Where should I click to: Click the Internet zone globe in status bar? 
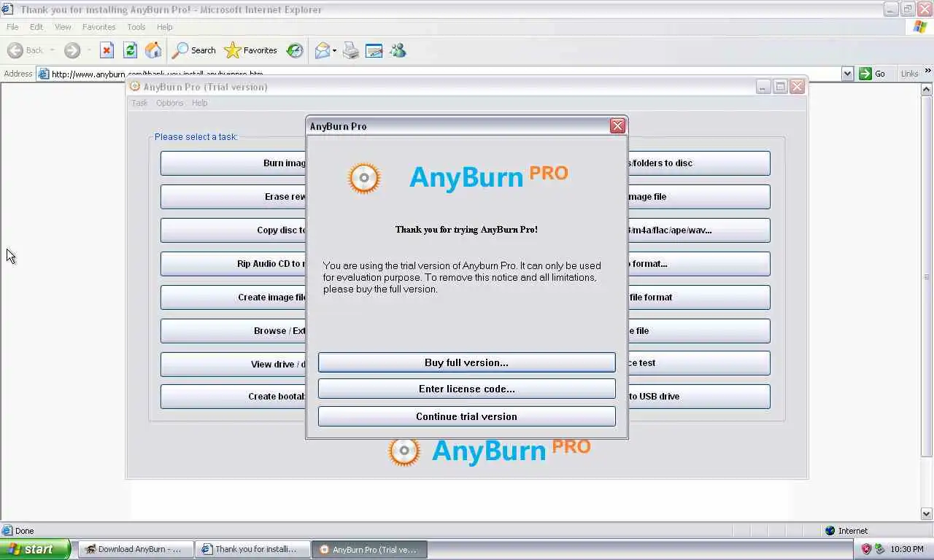830,531
